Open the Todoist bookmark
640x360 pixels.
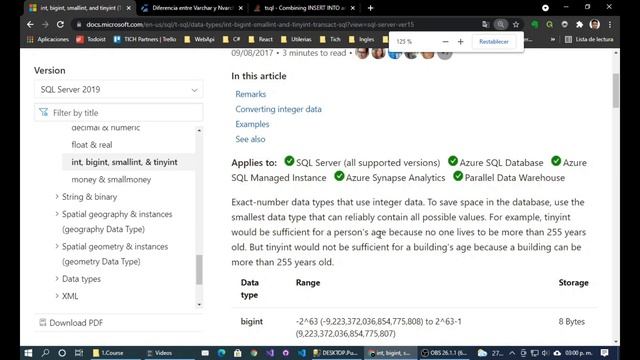click(91, 40)
